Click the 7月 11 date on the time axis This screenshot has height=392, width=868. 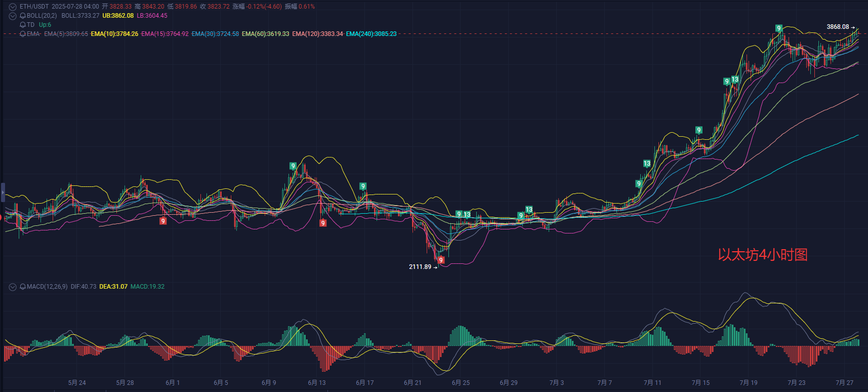pos(652,383)
